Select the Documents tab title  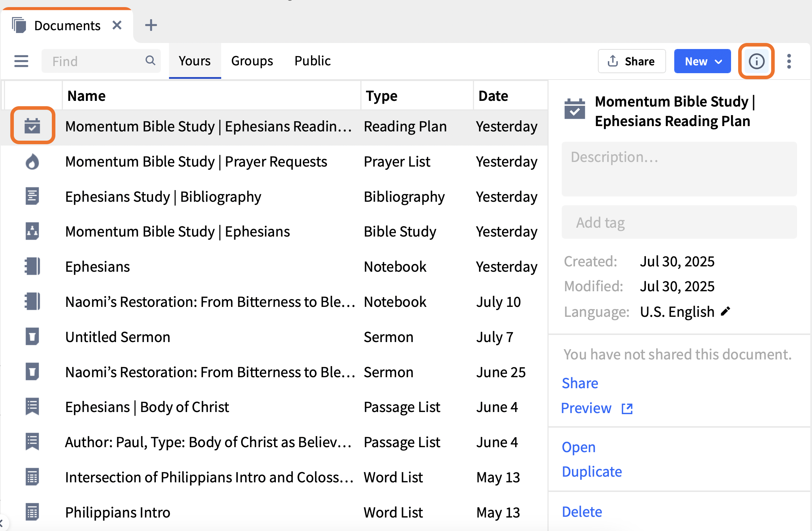pos(67,26)
